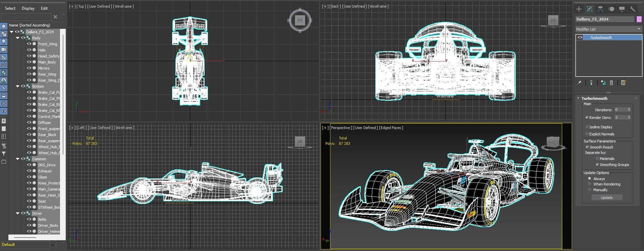Remove modifier with the trash icon
The image size is (644, 251).
coord(611,83)
